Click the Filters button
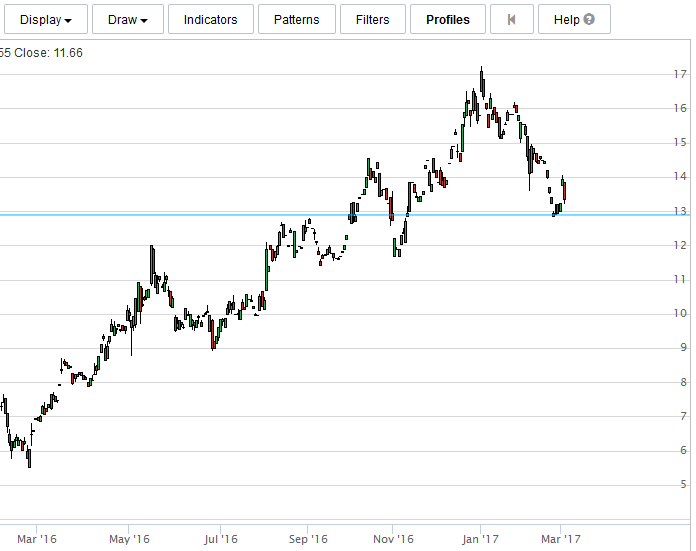Image resolution: width=696 pixels, height=551 pixels. coord(372,20)
